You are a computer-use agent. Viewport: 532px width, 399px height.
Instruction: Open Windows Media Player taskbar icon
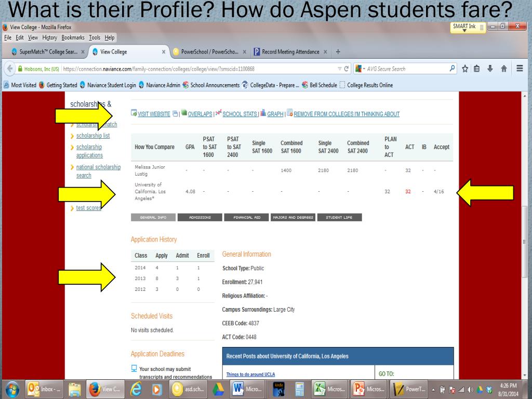(x=156, y=389)
